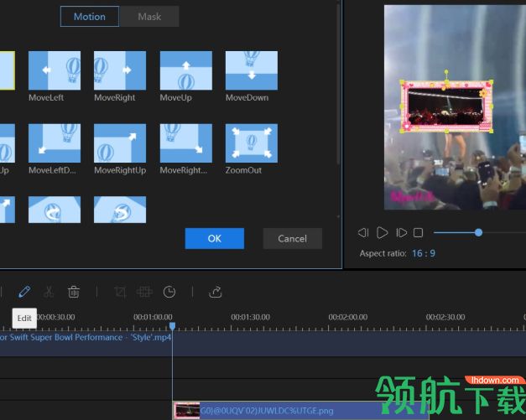The width and height of the screenshot is (526, 420).
Task: Step to next frame in preview
Action: point(401,232)
